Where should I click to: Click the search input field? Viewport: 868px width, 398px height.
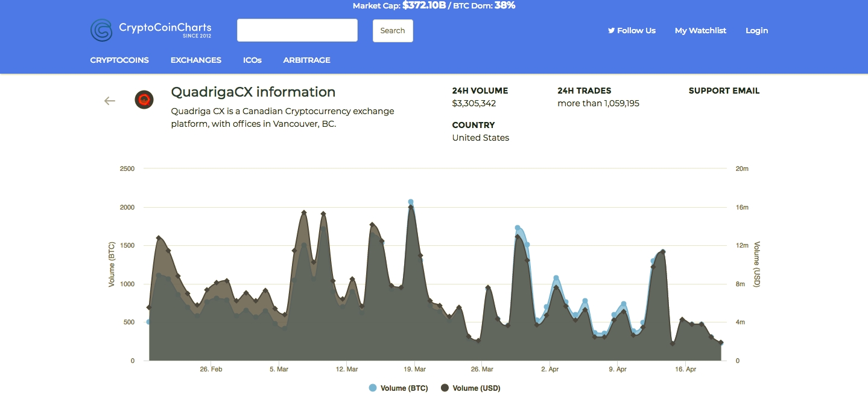click(297, 30)
